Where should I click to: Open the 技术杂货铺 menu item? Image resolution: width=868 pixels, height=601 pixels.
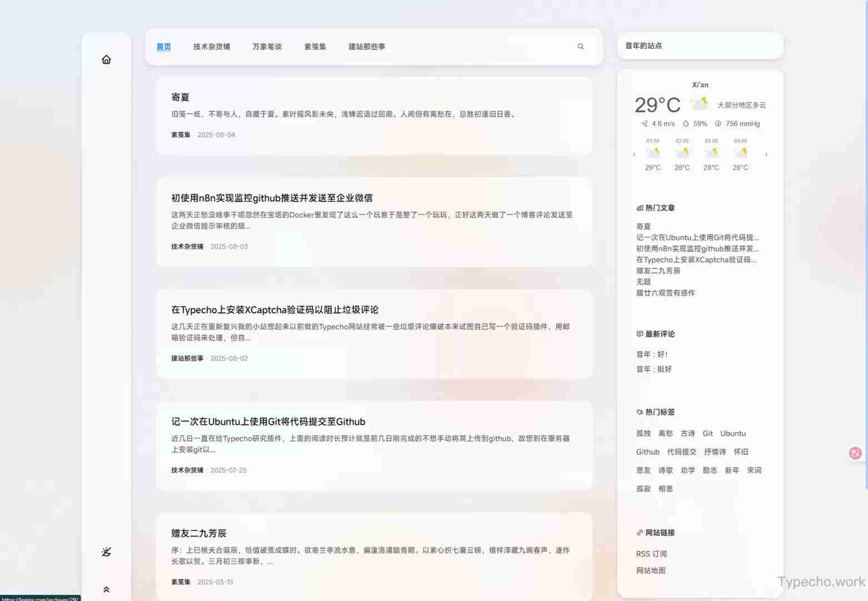coord(211,47)
